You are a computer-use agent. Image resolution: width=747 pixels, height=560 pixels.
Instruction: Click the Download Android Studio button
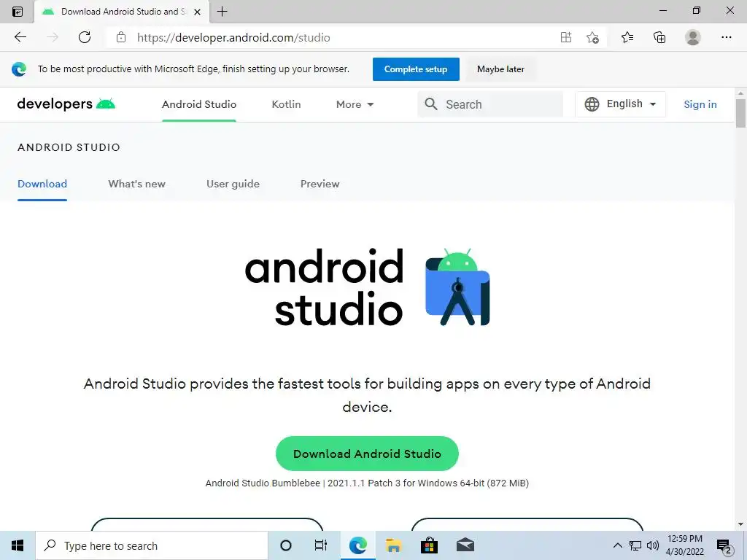click(367, 454)
